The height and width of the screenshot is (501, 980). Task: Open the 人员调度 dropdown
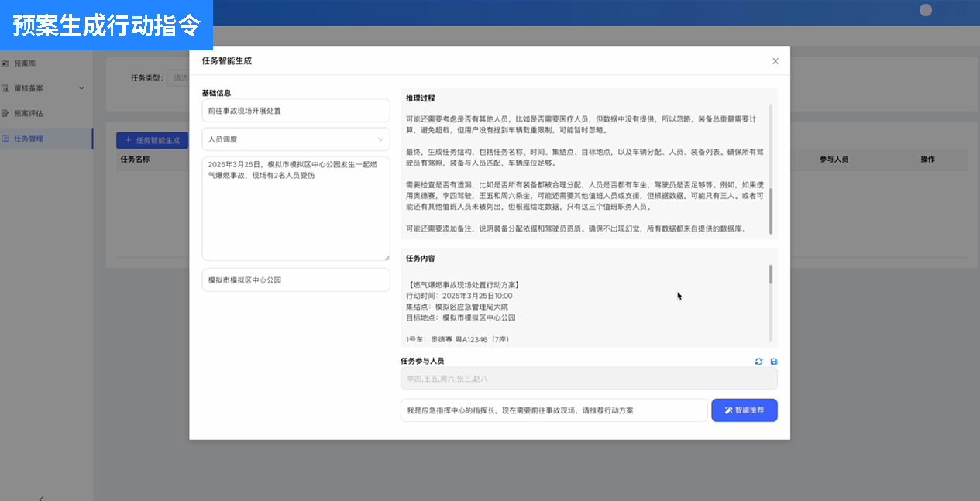coord(296,139)
